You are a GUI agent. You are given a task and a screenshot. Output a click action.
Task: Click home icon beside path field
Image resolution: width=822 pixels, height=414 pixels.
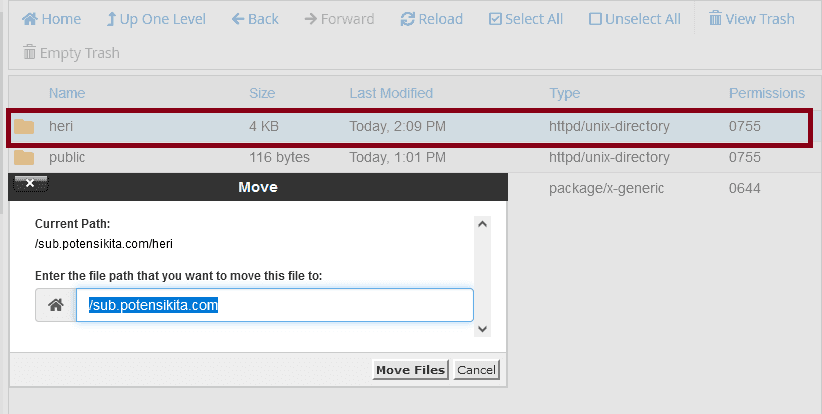coord(56,305)
